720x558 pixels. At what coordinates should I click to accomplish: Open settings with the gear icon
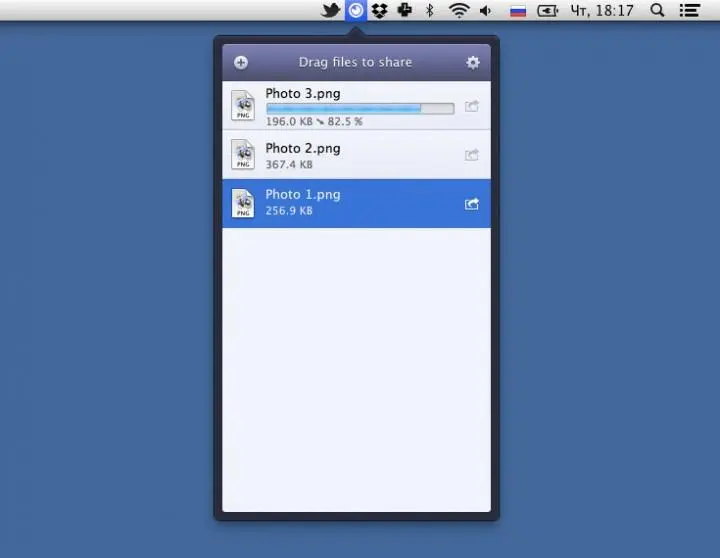tap(473, 62)
